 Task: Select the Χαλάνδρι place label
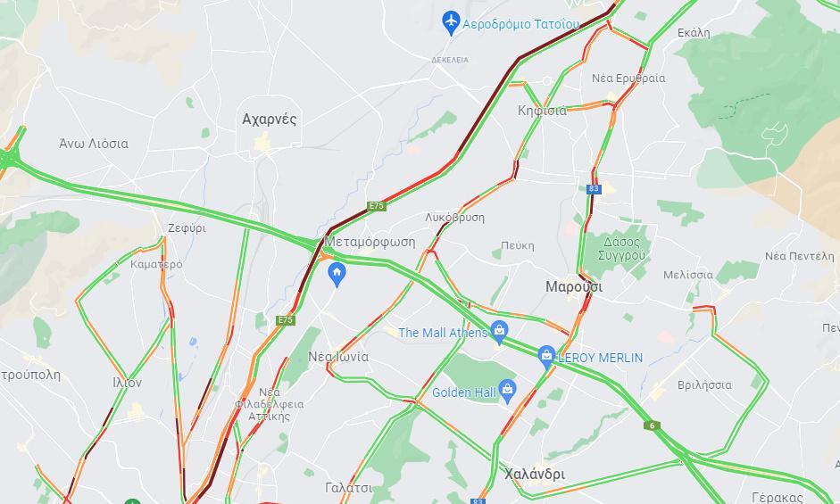(x=535, y=474)
